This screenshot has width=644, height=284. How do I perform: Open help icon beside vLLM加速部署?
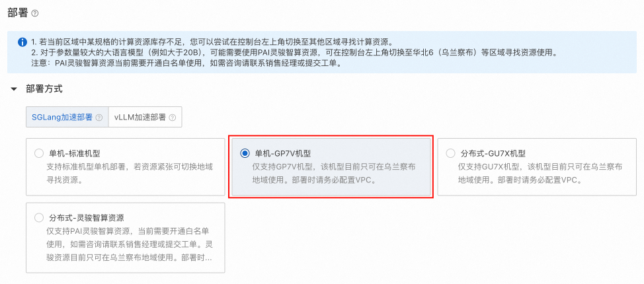pyautogui.click(x=172, y=118)
